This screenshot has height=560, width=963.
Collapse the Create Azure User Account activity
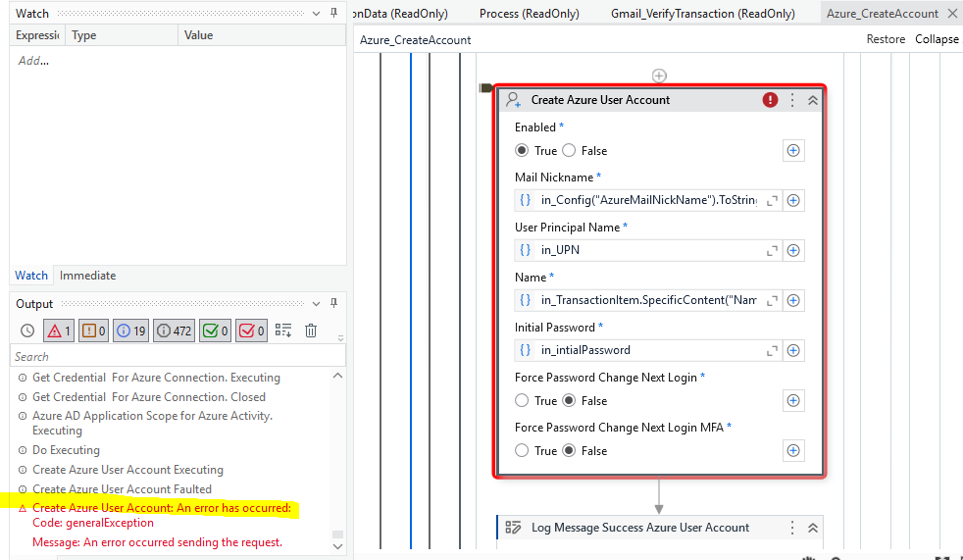coord(813,100)
